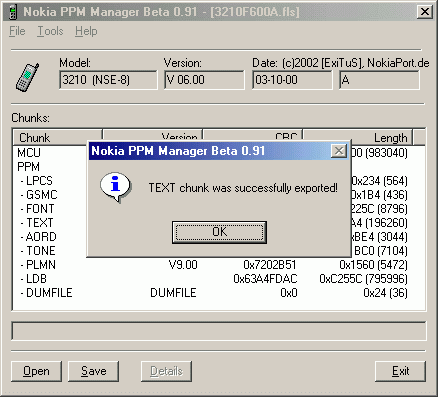Image resolution: width=438 pixels, height=397 pixels.
Task: Click the DUMFILE version cell
Action: (173, 293)
